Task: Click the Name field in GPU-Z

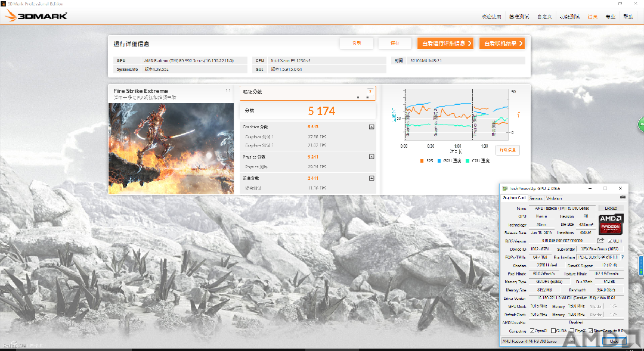Action: 562,208
